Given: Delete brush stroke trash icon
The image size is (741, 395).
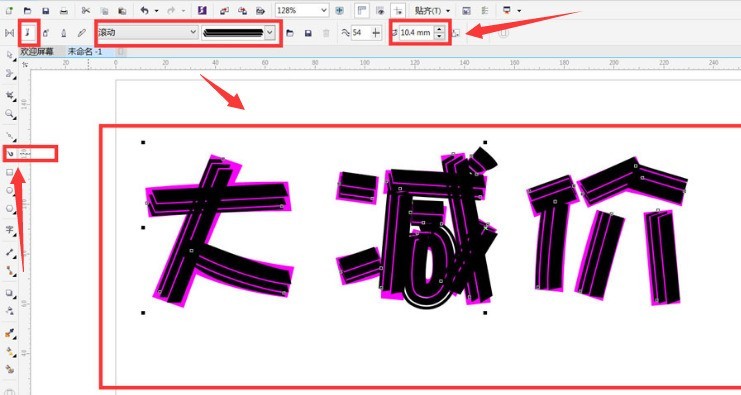Looking at the screenshot, I should (326, 33).
